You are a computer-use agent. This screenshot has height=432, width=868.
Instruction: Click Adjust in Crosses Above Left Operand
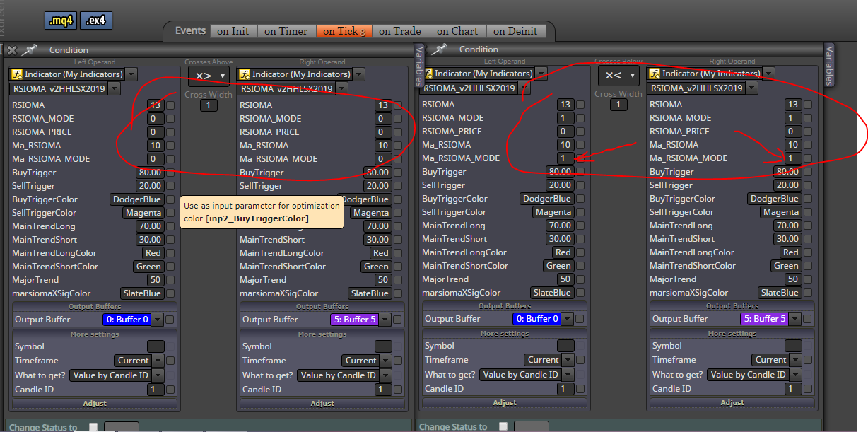[95, 404]
